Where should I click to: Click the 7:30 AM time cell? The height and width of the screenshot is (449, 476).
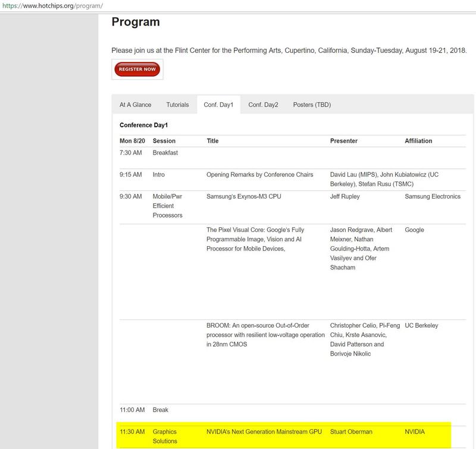click(x=130, y=153)
